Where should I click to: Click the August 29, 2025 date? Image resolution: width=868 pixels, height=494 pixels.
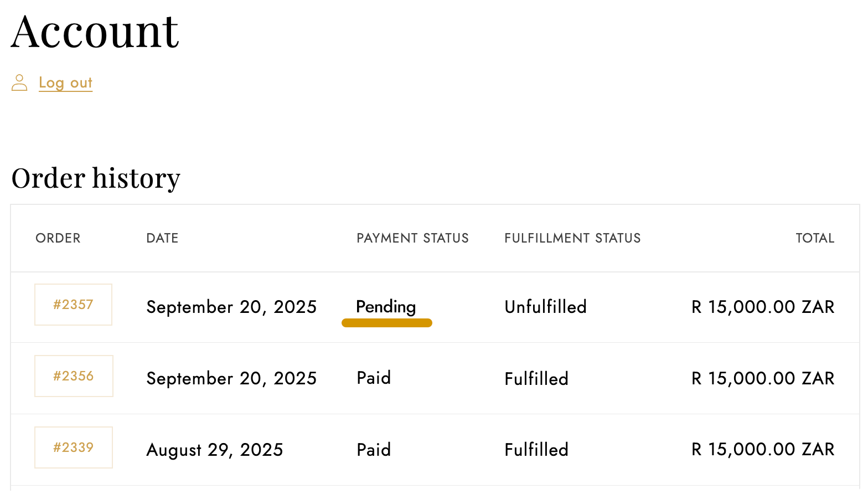[x=215, y=450]
